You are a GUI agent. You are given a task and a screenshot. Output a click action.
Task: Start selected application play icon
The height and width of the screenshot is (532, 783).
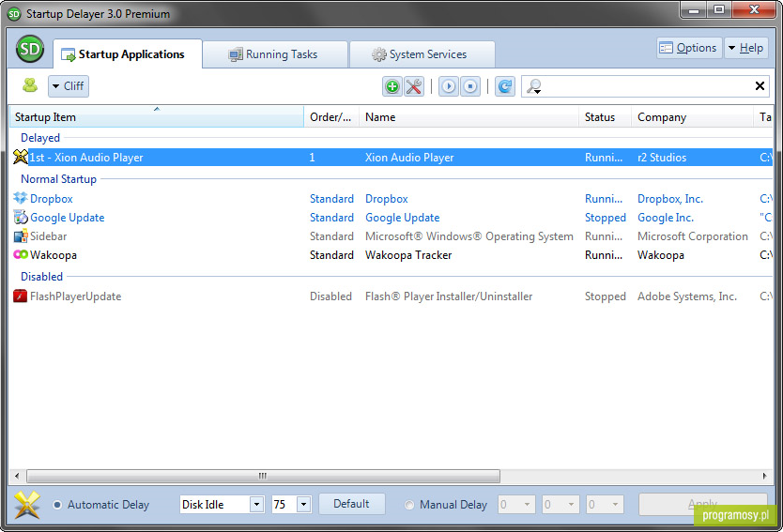449,86
